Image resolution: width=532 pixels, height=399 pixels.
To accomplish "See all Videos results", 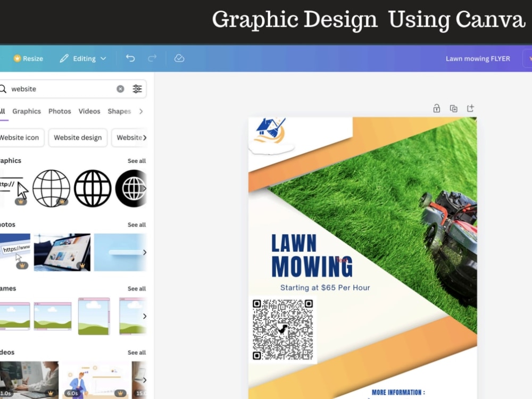I will point(136,353).
